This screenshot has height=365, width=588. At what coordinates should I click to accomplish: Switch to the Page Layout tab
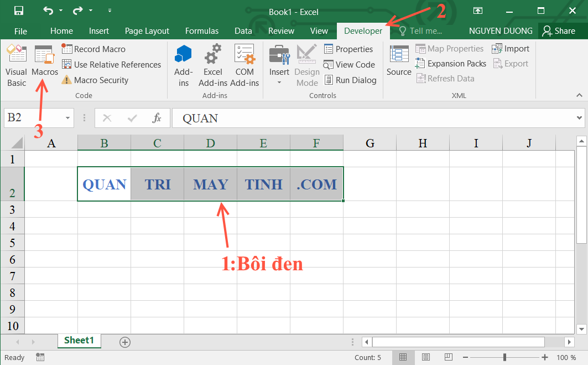point(147,31)
